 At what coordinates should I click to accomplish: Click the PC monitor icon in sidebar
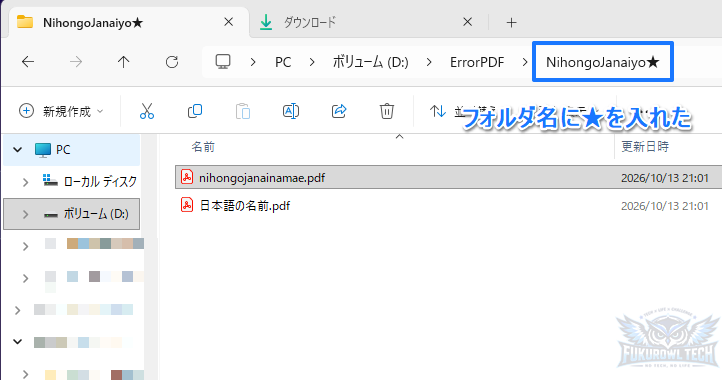(x=43, y=150)
